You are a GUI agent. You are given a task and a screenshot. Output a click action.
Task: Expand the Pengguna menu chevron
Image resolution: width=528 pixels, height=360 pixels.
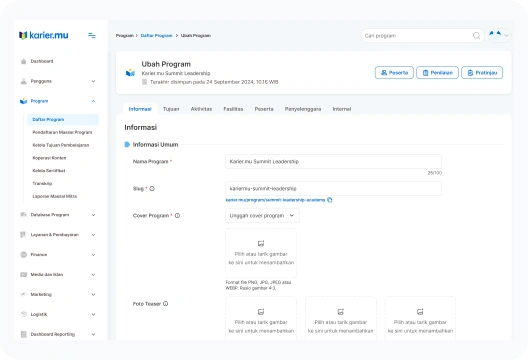click(93, 81)
